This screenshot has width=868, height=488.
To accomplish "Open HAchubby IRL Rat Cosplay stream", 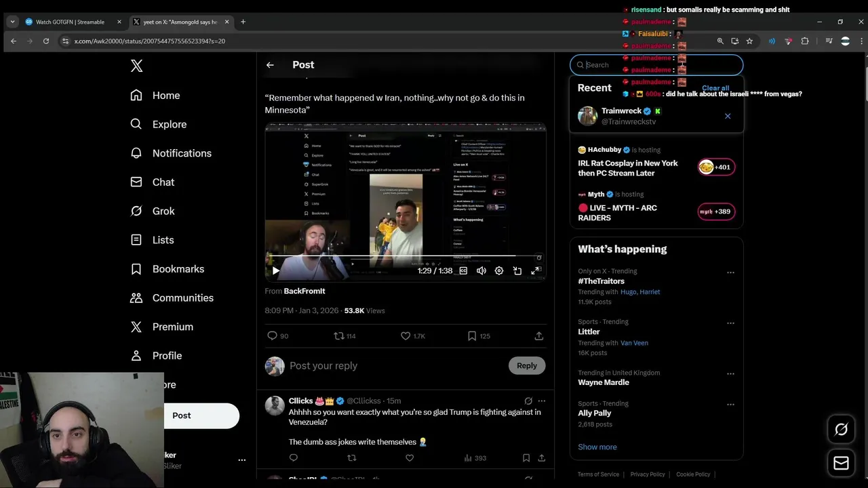I will pos(656,163).
